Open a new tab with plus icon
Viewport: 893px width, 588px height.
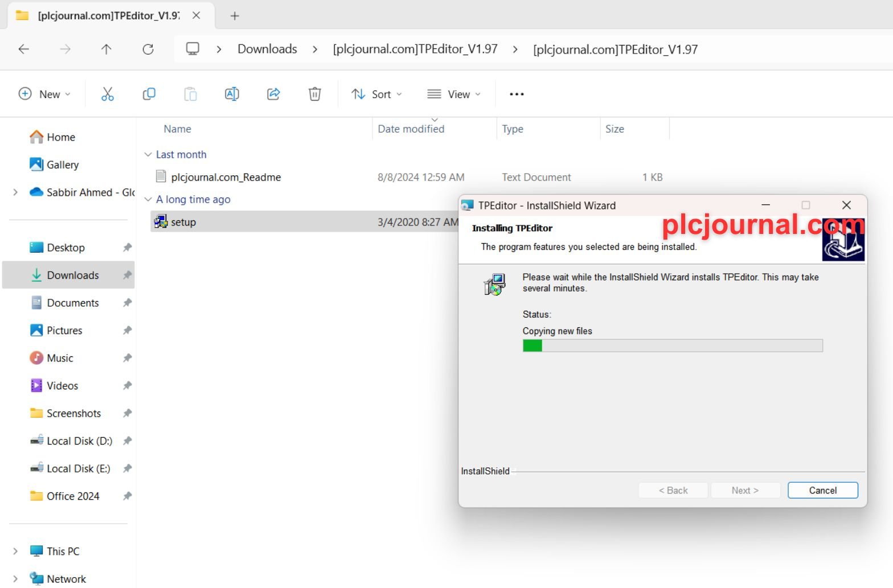tap(235, 16)
